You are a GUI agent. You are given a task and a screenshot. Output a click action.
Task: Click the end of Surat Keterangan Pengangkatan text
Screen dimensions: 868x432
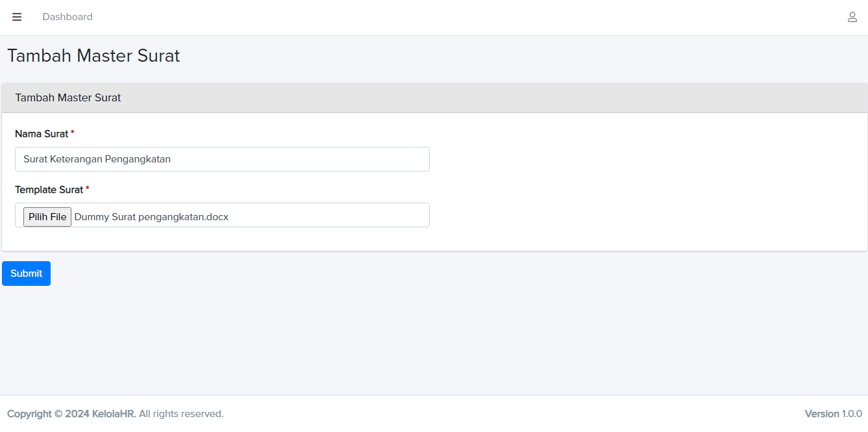(x=171, y=159)
